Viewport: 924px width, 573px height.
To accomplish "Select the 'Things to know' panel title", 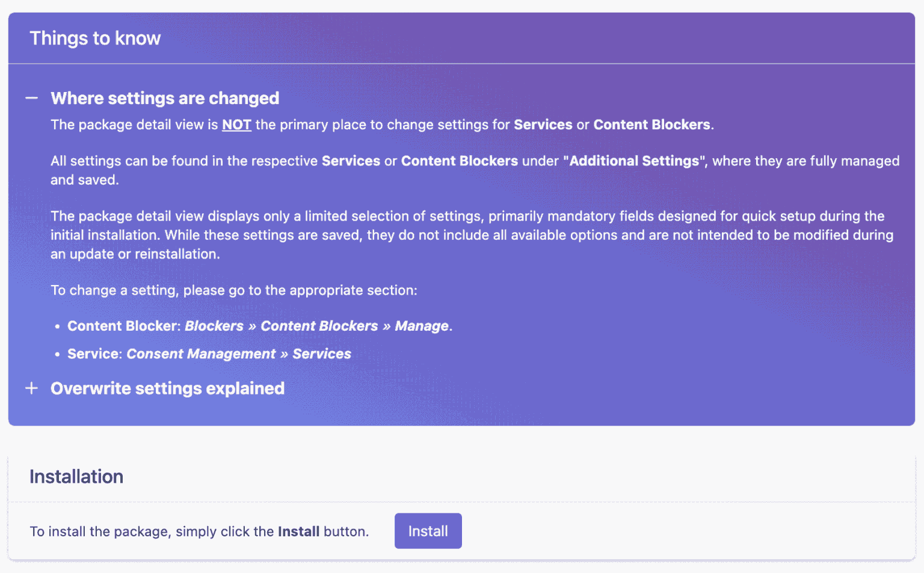I will point(95,38).
